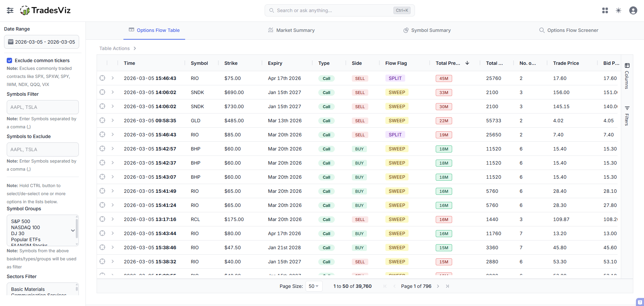Open the Filters side panel

627,116
